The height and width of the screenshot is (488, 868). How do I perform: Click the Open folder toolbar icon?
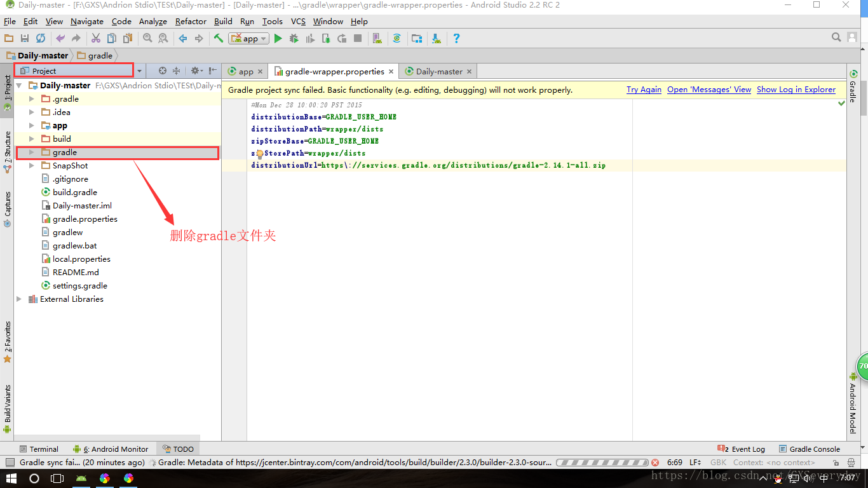pos(9,39)
